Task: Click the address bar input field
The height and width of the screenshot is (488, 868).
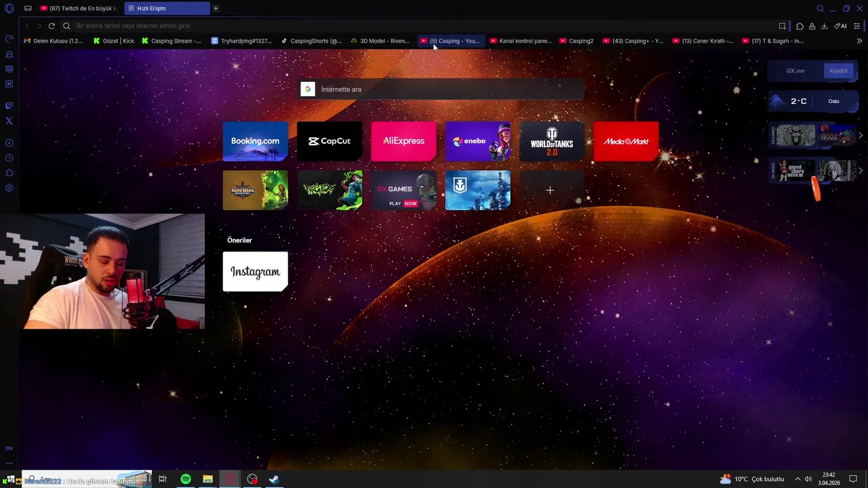Action: coord(420,26)
